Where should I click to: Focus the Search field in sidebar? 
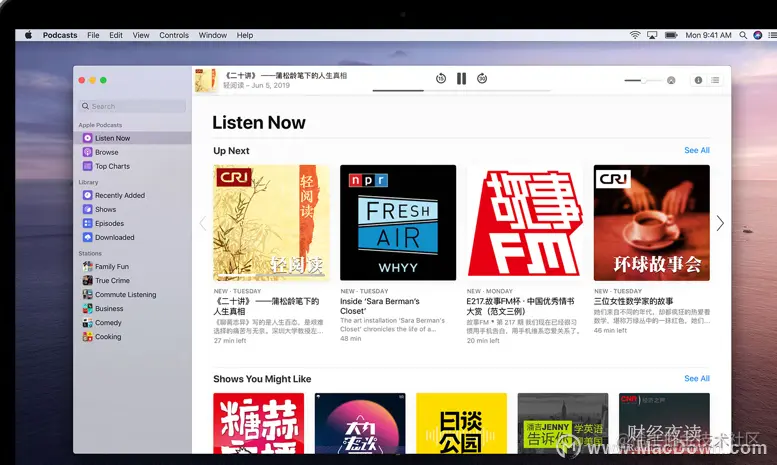click(132, 106)
